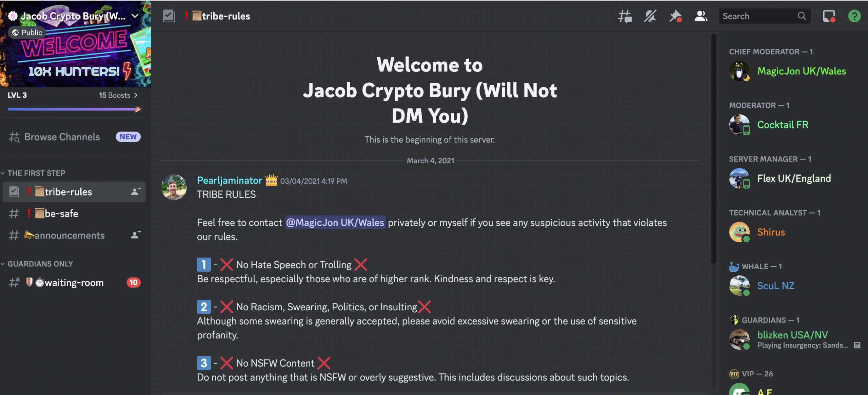This screenshot has height=395, width=868.
Task: Click the member profile icon top bar
Action: point(700,15)
